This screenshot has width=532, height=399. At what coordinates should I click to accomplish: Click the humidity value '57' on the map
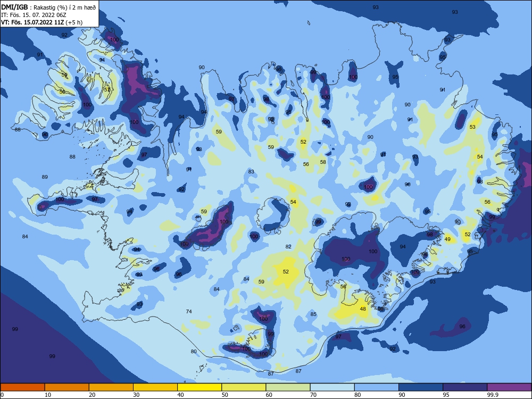(x=107, y=89)
